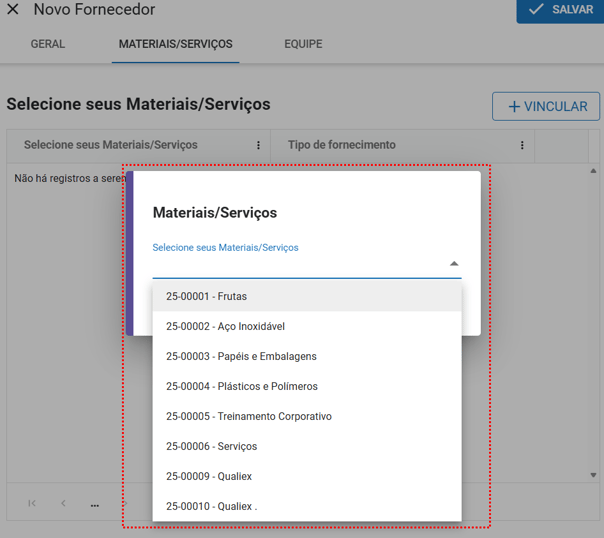
Task: Open Materiais/Serviços column options menu icon
Action: [x=258, y=146]
